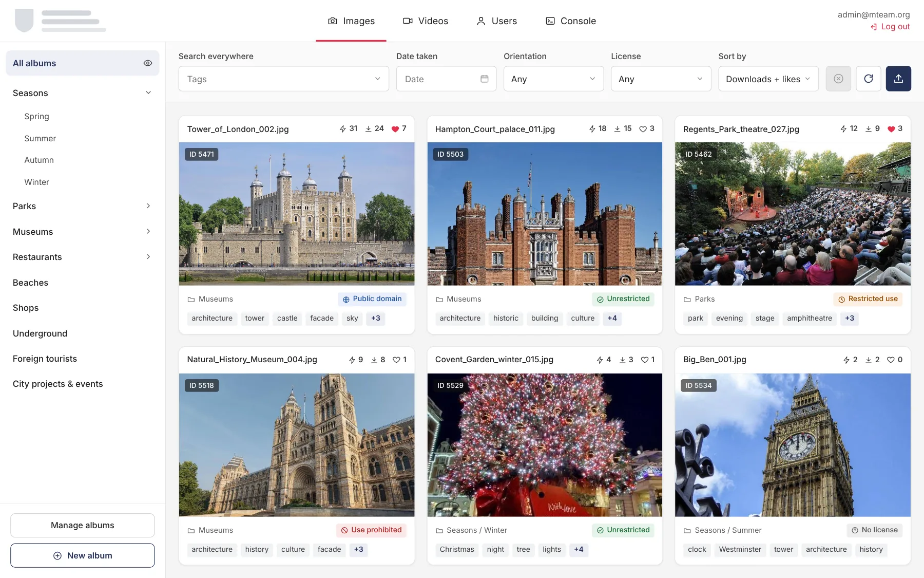Open the Tags search dropdown
The image size is (924, 578).
click(x=284, y=79)
